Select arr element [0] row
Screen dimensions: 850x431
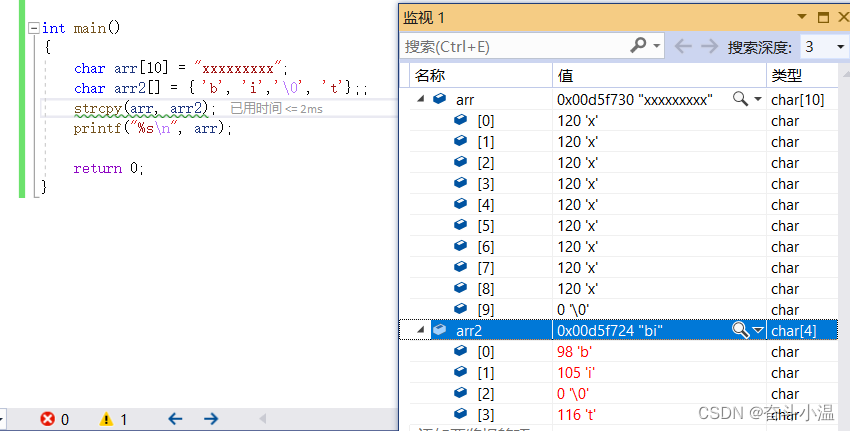(x=623, y=120)
